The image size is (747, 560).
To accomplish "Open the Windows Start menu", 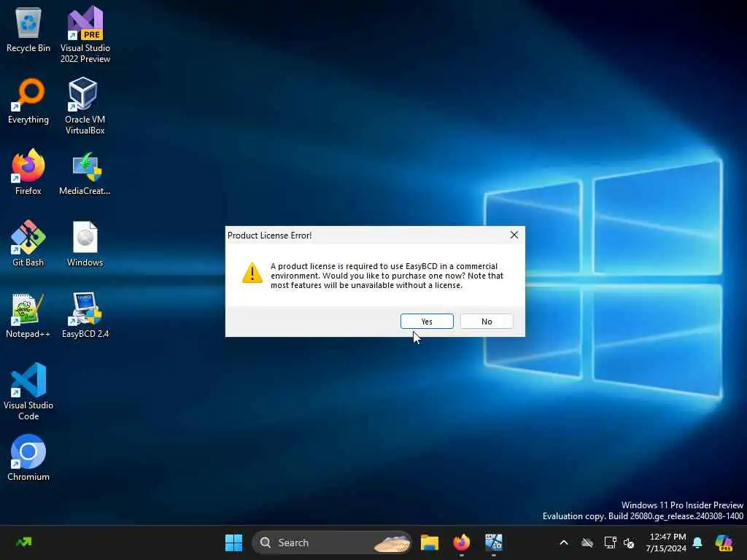I will pos(233,542).
